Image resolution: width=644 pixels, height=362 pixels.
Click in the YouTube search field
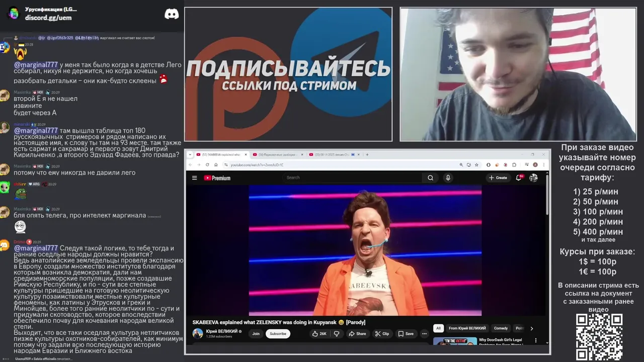pos(352,177)
